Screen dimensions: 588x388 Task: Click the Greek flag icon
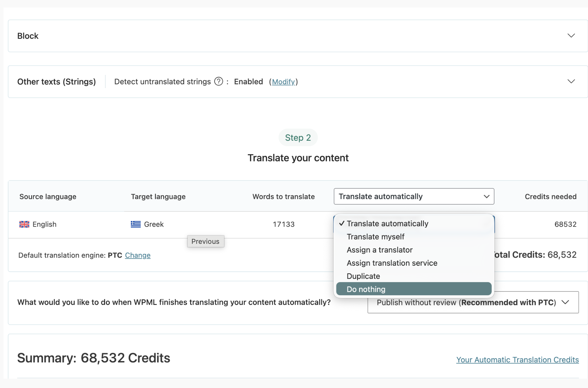pyautogui.click(x=136, y=224)
